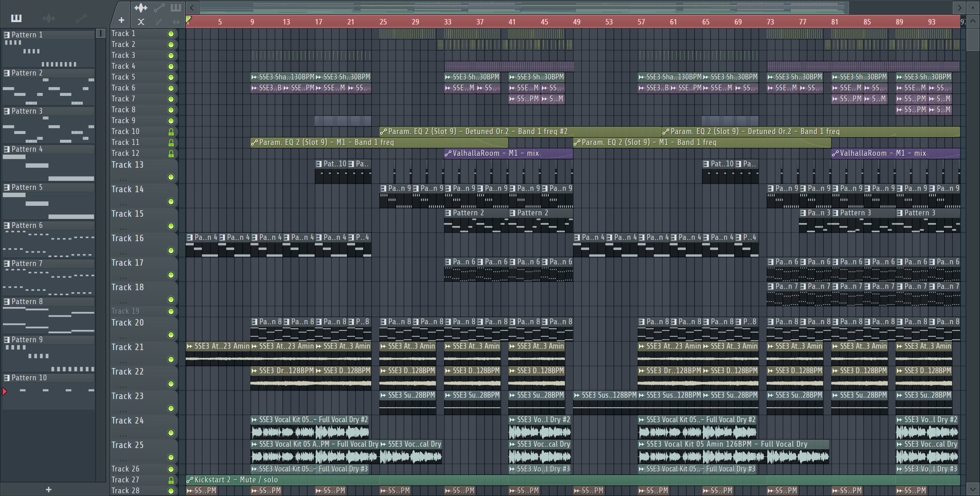This screenshot has height=496, width=980.
Task: Click the playlist vertical scrollbar thumb
Action: (x=973, y=39)
